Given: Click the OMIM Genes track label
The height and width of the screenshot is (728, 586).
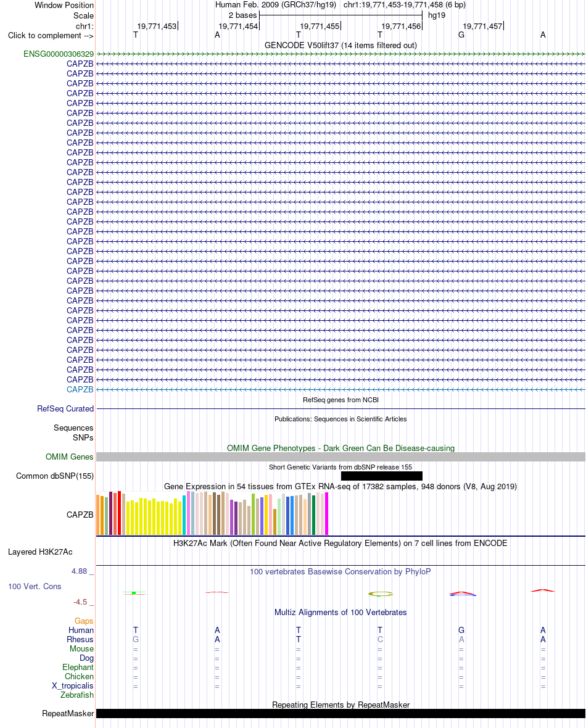Looking at the screenshot, I should pyautogui.click(x=69, y=457).
